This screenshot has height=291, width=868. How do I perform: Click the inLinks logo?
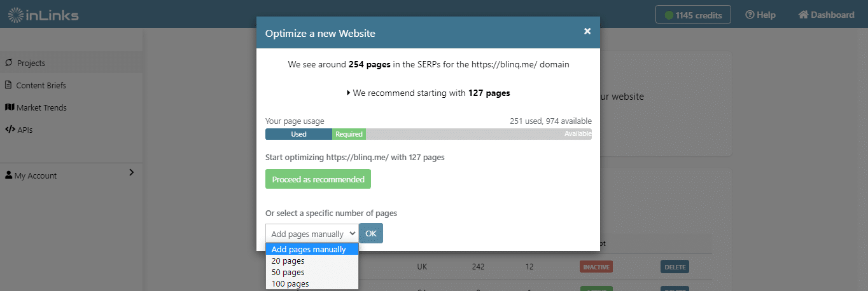tap(43, 14)
